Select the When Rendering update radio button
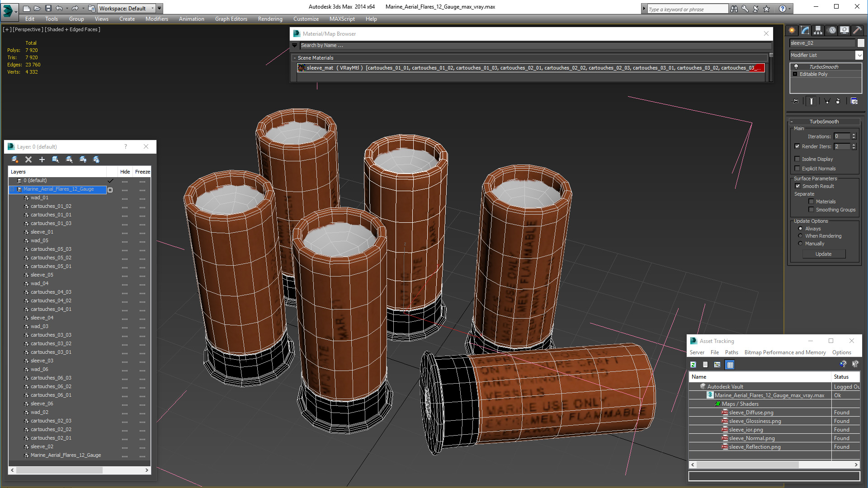868x488 pixels. pos(801,236)
